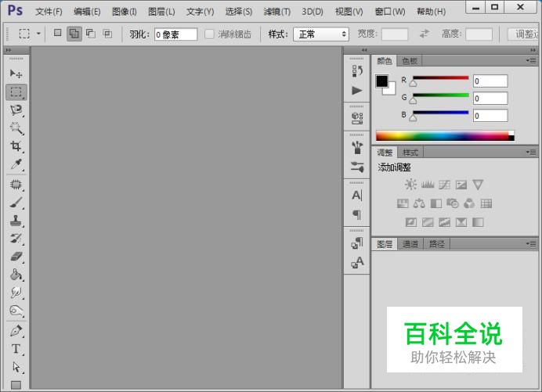Screen dimensions: 542x392
Task: Open the Layers panel options menu
Action: (532, 244)
